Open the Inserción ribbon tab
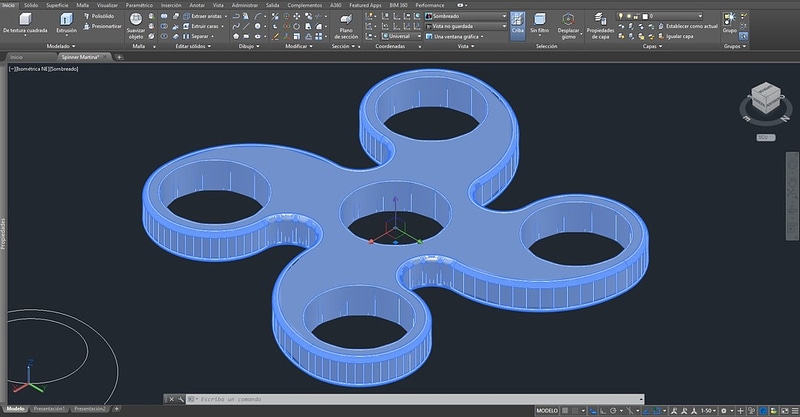Screen dimensions: 800x417 point(171,5)
